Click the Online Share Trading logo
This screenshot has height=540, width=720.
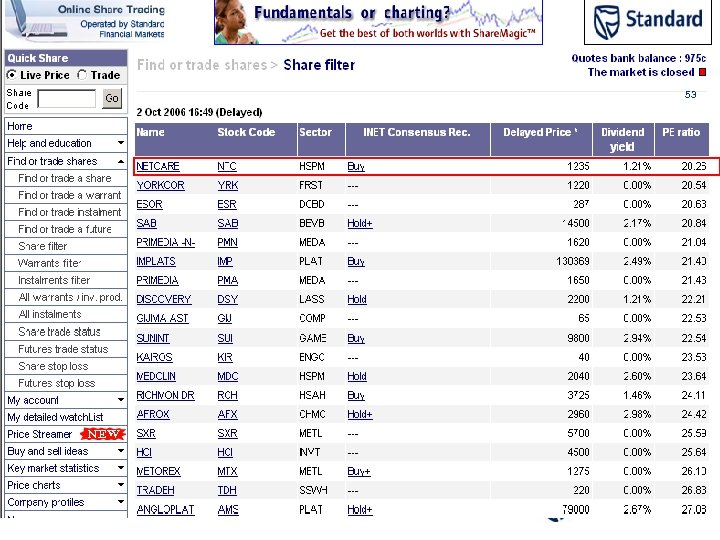(x=85, y=21)
